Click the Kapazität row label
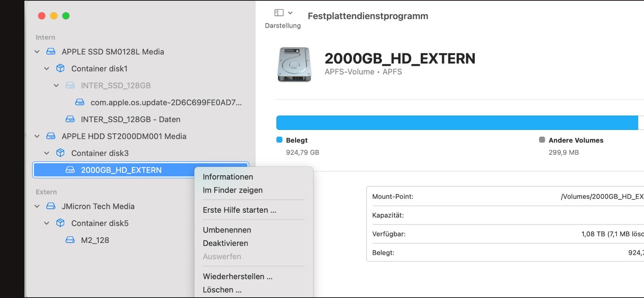This screenshot has height=298, width=644. point(388,215)
